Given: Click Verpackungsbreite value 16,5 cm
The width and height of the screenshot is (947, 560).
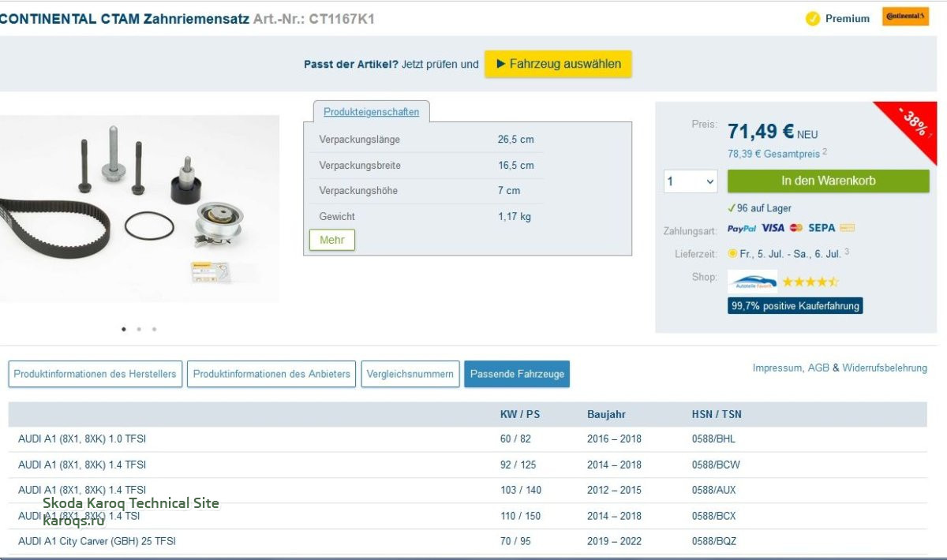Looking at the screenshot, I should tap(515, 166).
